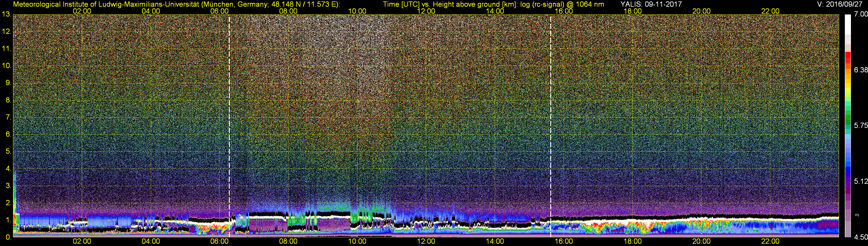
Task: Click the small 'eq' label near colorbar
Action: coord(857,215)
